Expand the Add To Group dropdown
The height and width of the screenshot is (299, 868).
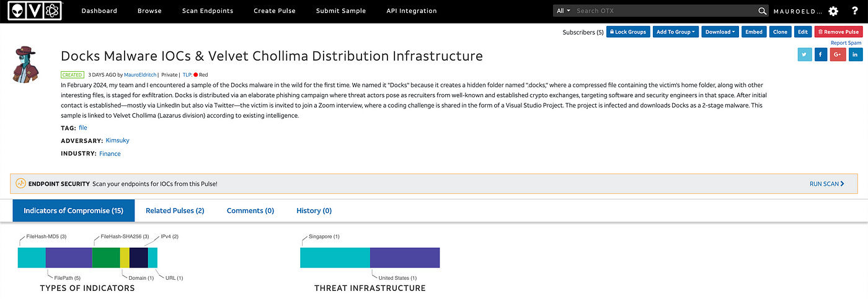click(676, 32)
